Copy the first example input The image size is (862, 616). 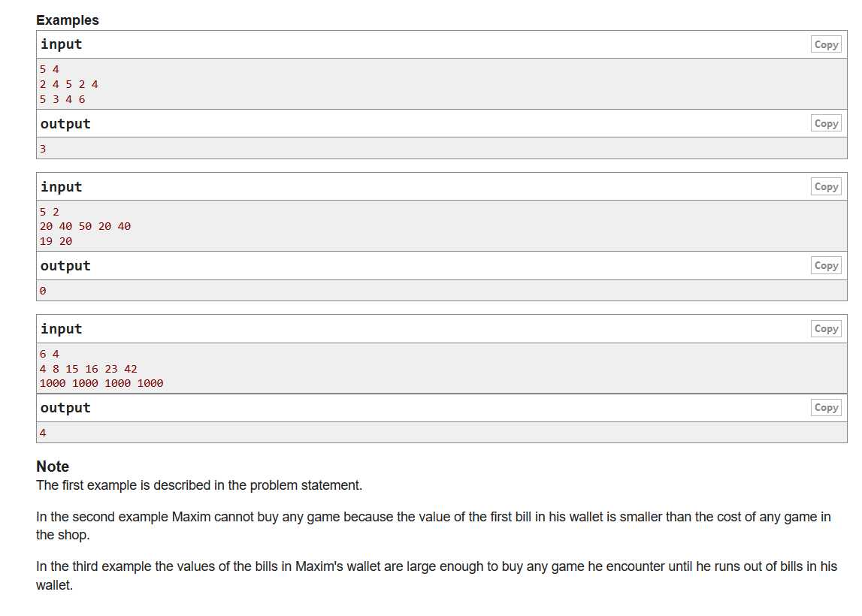click(826, 44)
